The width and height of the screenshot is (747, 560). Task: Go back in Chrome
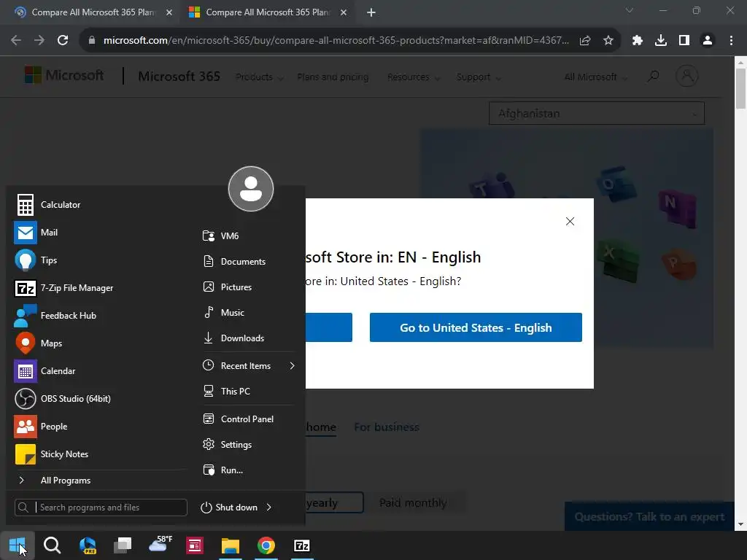(x=16, y=41)
